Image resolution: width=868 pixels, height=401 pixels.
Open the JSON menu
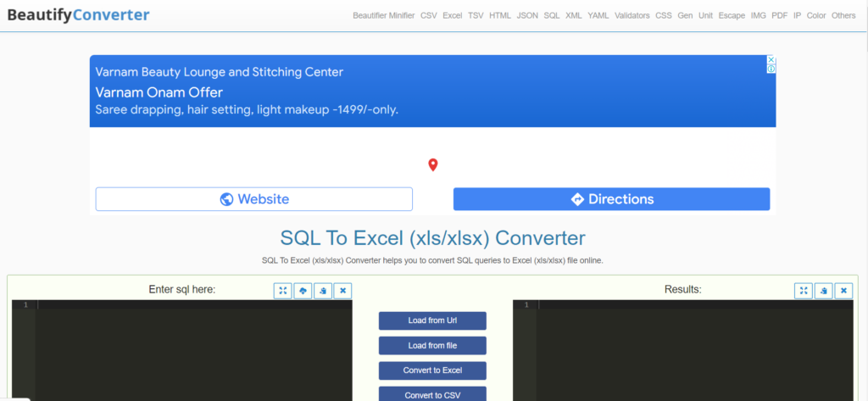click(x=527, y=15)
